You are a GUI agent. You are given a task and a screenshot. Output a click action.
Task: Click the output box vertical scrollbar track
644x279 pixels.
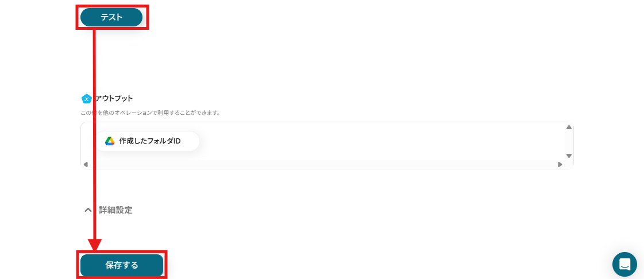[x=569, y=142]
